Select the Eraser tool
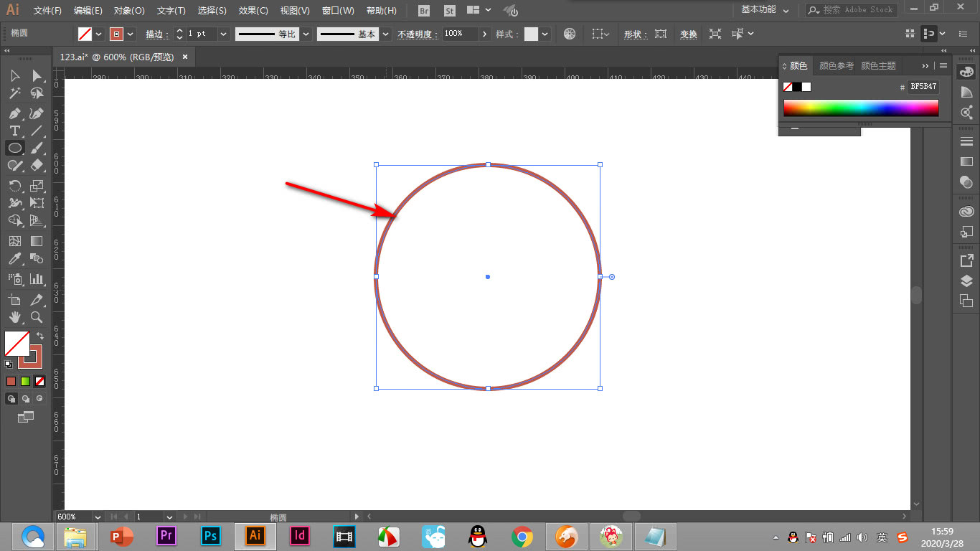 coord(37,165)
